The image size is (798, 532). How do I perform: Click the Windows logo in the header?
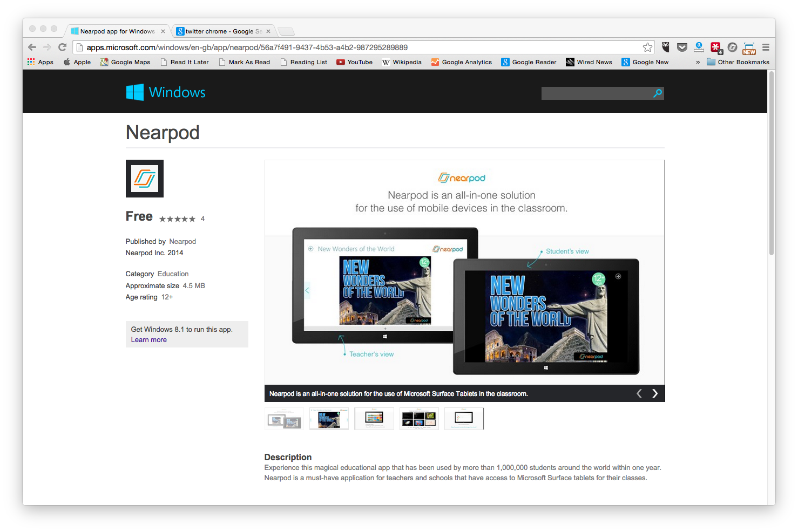click(x=166, y=92)
